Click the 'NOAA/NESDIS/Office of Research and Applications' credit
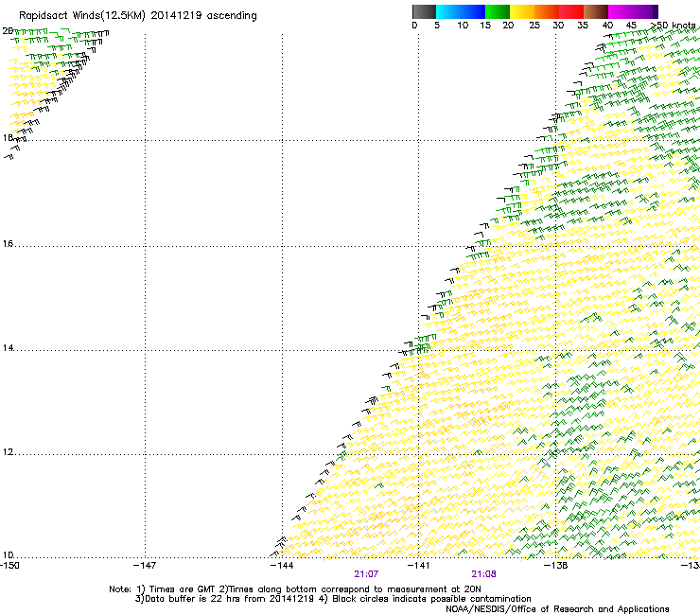The image size is (700, 615). tap(557, 609)
